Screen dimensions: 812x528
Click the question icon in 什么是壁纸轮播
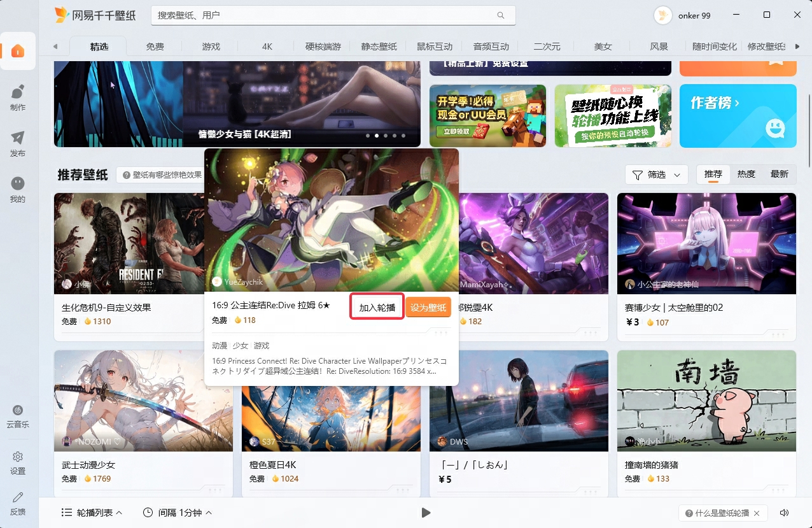coord(689,513)
